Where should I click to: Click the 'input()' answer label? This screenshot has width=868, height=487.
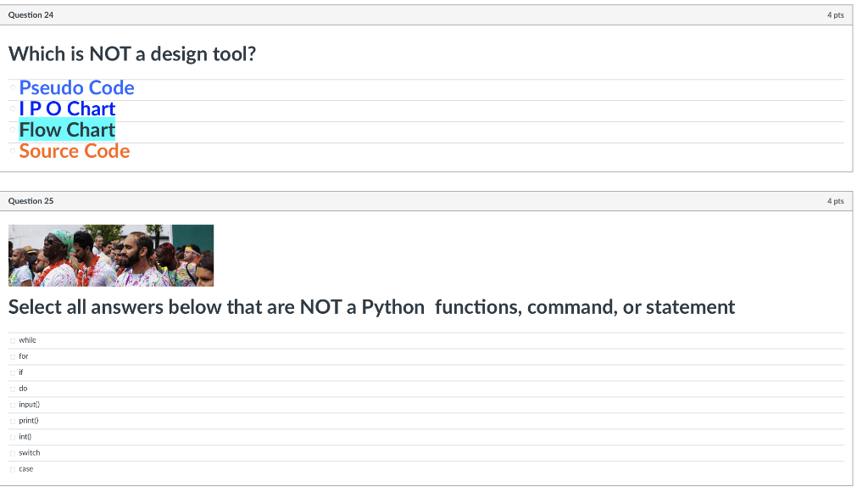click(x=30, y=405)
